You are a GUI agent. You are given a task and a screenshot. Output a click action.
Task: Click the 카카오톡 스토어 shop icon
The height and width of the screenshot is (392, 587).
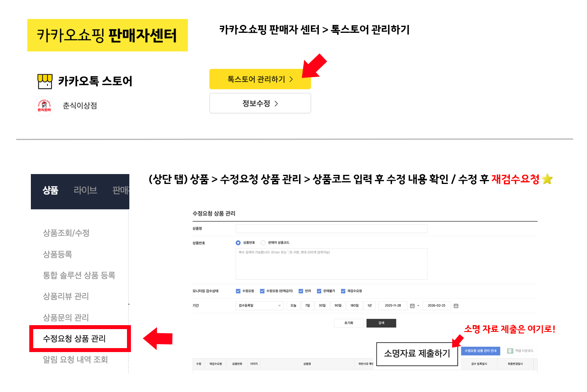click(45, 81)
